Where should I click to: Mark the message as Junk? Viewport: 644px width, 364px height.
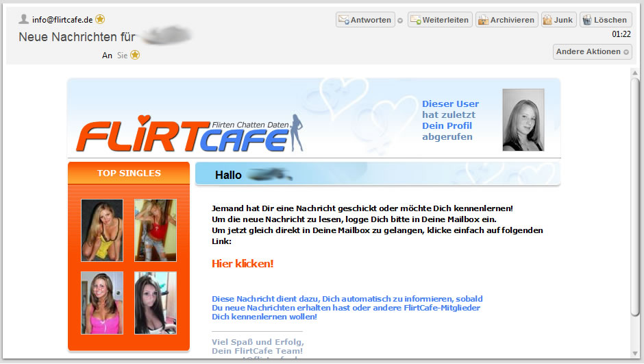click(x=558, y=20)
